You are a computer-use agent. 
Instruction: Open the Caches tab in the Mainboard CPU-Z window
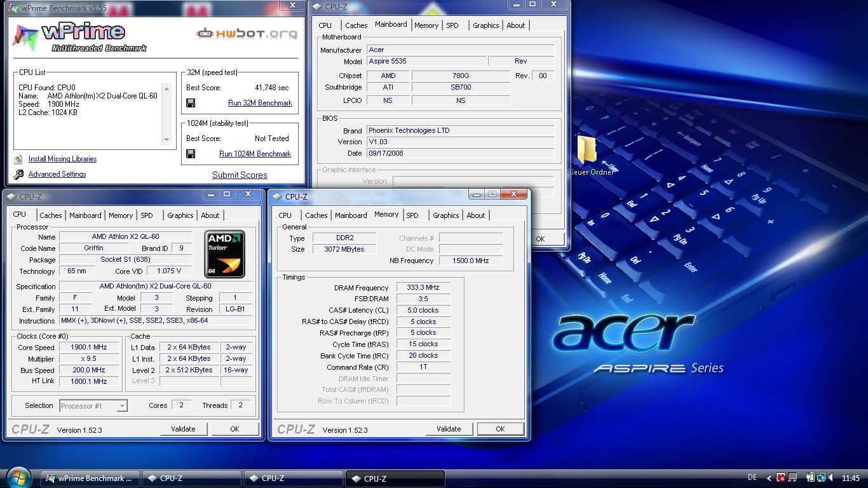pyautogui.click(x=356, y=25)
